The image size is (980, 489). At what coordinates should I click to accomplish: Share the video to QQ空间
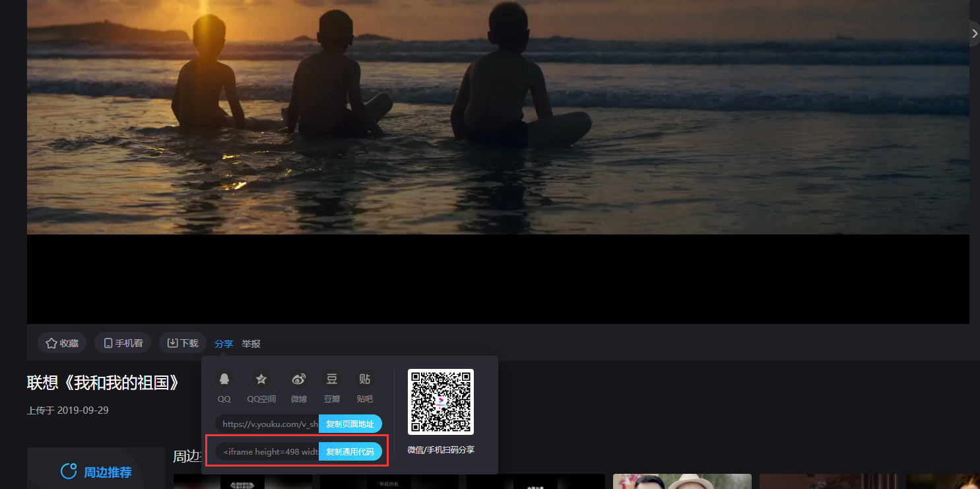(x=261, y=387)
